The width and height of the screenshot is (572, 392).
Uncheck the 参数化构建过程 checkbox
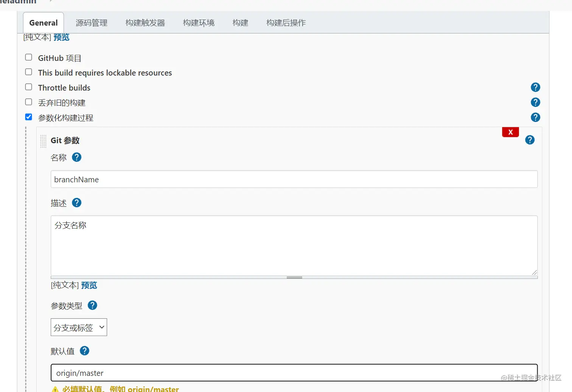(x=28, y=117)
